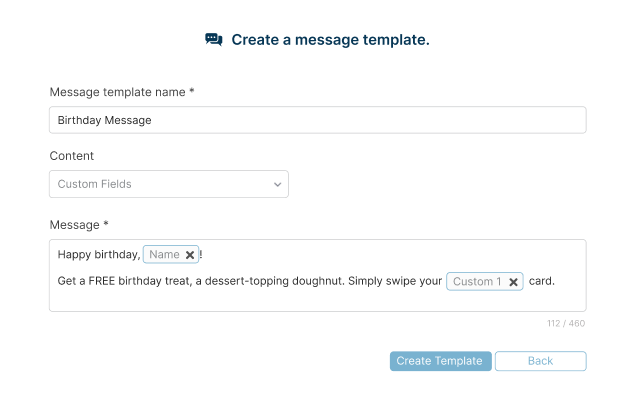Open the Custom Fields content selector
634x413 pixels.
168,184
